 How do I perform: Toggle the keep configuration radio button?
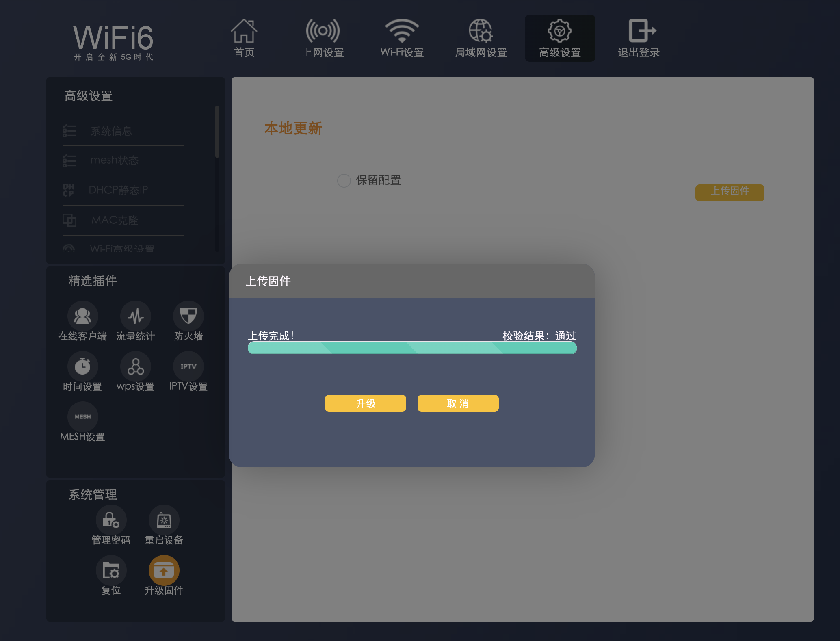pos(344,180)
